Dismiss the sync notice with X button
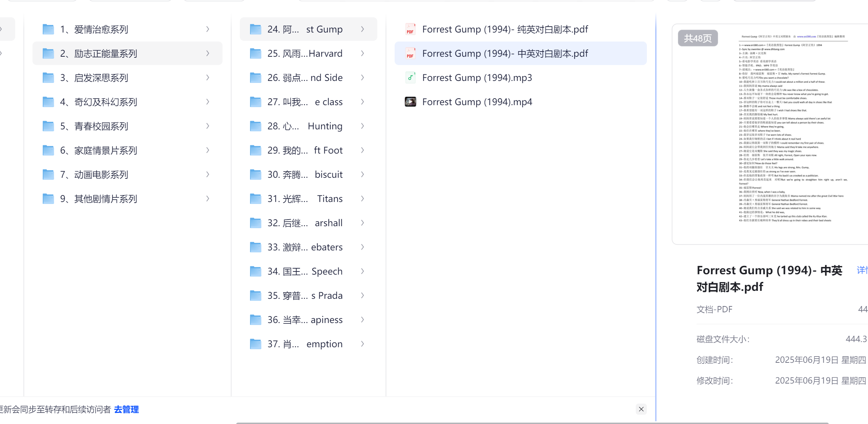 (641, 409)
